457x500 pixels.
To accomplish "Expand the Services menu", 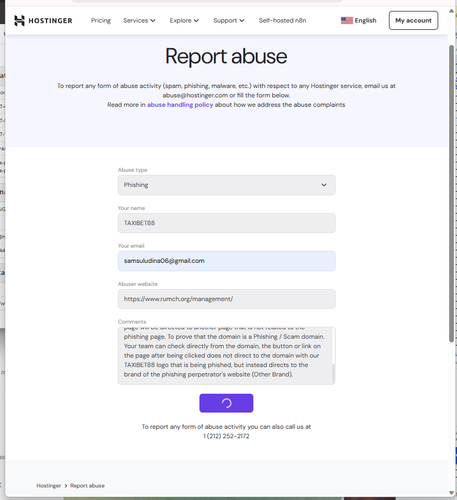I will [x=139, y=20].
